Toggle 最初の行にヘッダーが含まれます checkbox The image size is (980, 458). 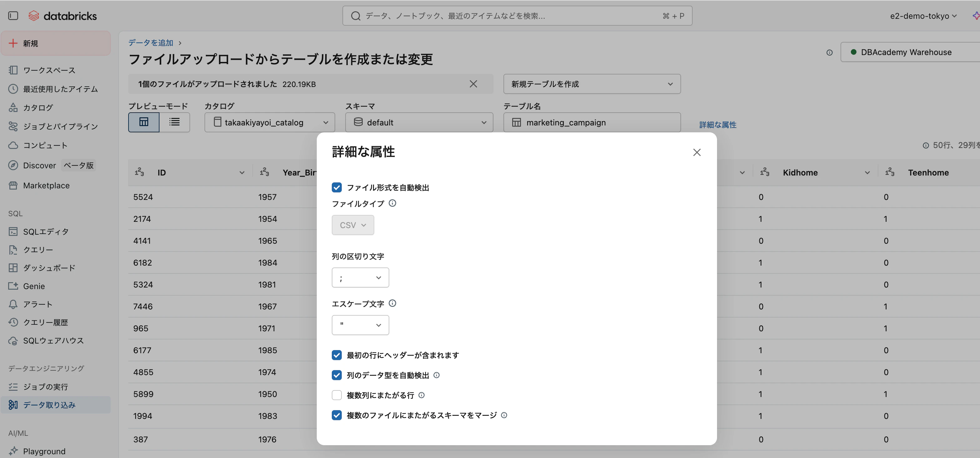337,355
